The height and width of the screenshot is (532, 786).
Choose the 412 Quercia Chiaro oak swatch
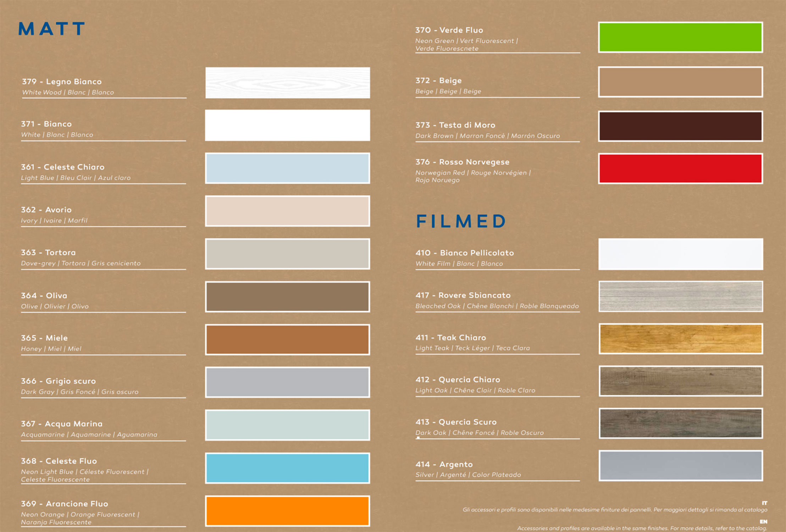[x=681, y=381]
